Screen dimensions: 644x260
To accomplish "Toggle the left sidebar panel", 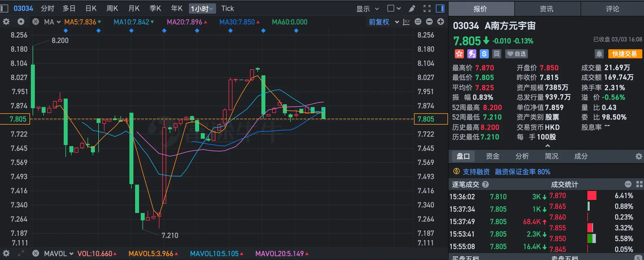I will pos(4,8).
